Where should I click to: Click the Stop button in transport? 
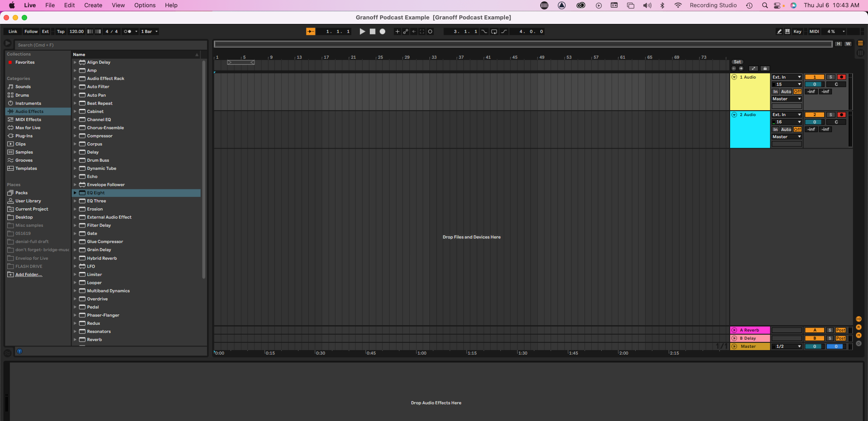373,32
